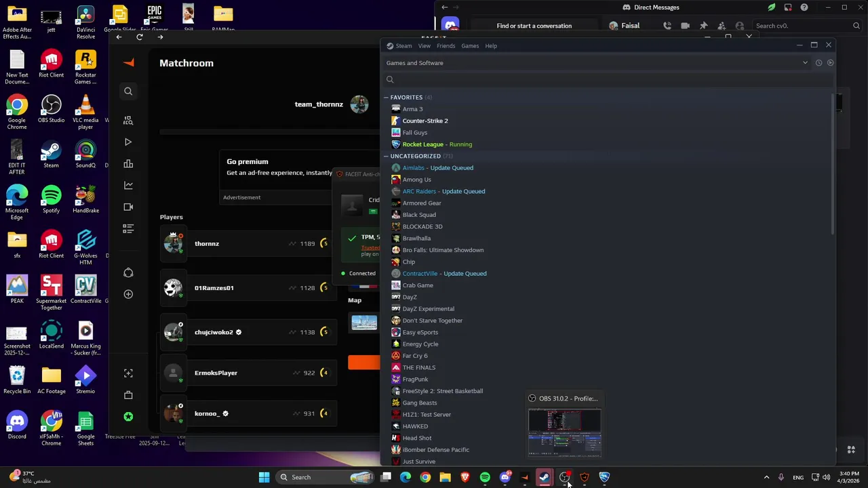
Task: Go back using FACEIT back arrow
Action: [119, 37]
